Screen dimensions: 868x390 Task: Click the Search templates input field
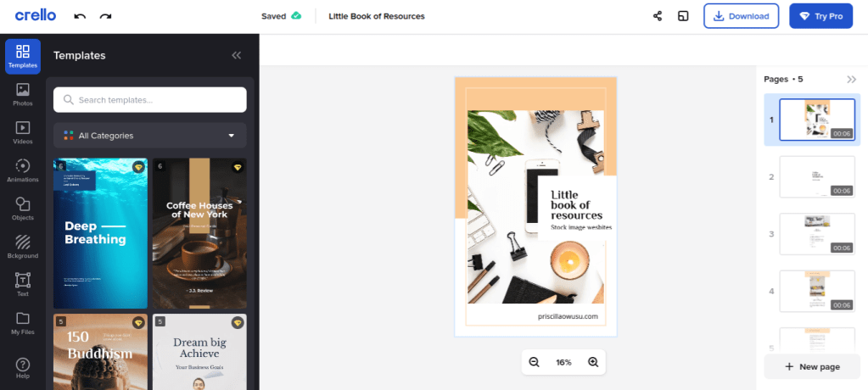(150, 100)
